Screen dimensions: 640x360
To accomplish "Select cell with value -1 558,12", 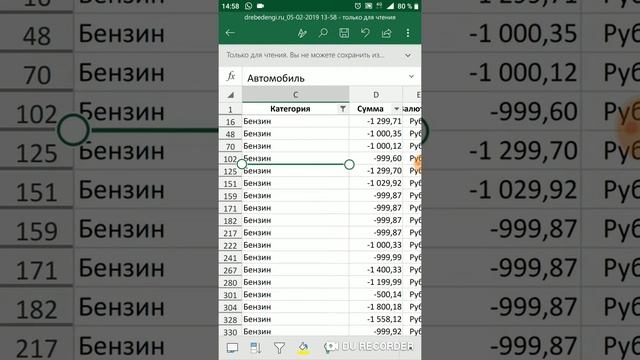I will coord(376,319).
